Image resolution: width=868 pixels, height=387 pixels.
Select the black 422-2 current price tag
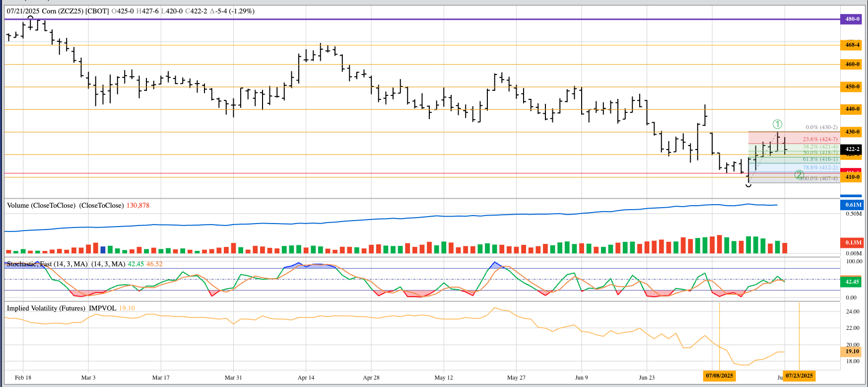[x=852, y=149]
